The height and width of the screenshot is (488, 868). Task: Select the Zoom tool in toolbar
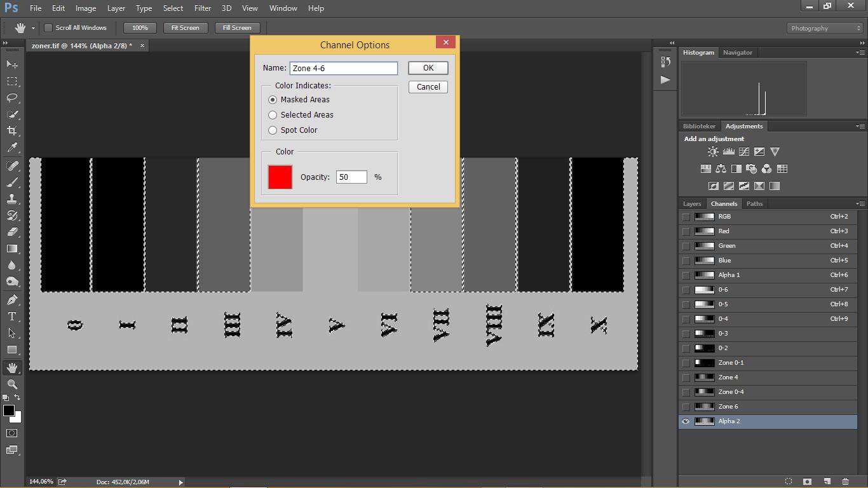(12, 384)
